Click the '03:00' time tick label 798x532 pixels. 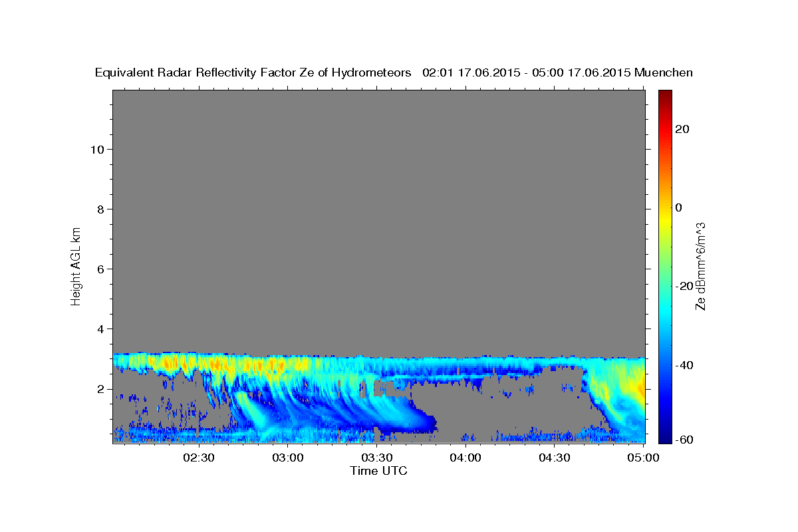coord(288,458)
